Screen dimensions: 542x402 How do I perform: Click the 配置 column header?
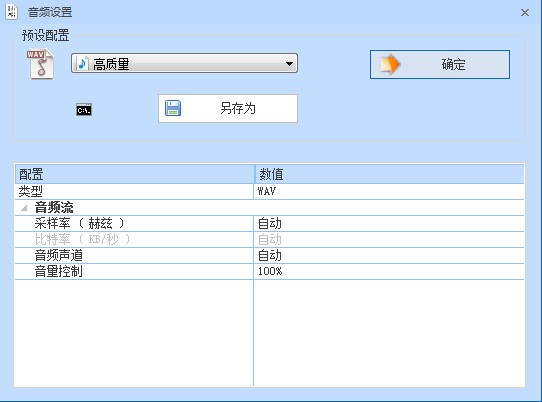click(x=134, y=174)
